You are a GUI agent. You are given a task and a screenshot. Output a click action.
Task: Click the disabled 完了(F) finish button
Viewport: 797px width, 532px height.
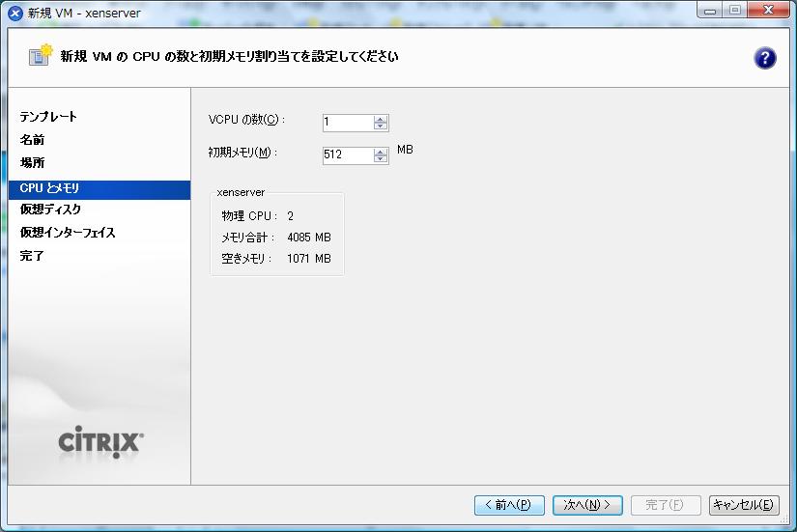click(x=666, y=505)
